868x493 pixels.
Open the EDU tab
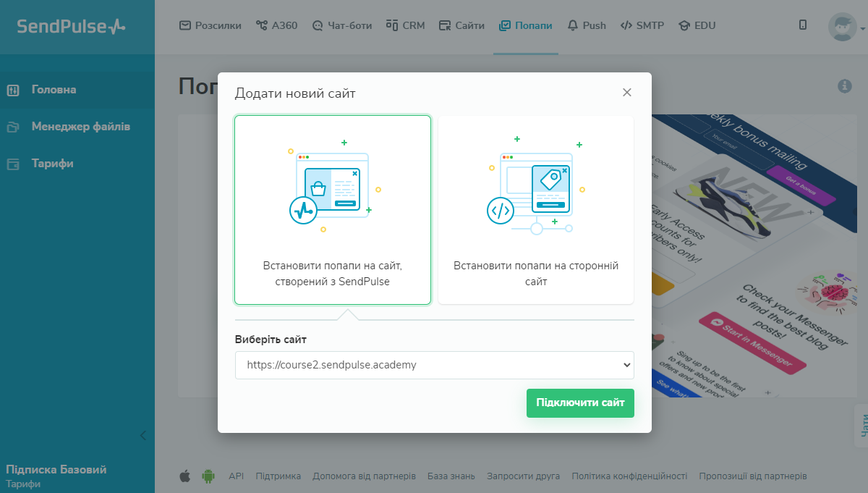pos(697,25)
